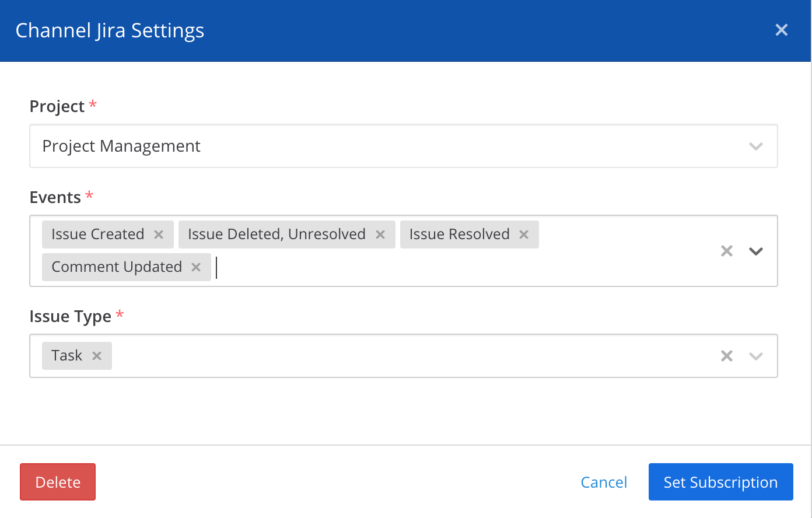Open the Project dropdown
Screen dimensions: 812x518
click(756, 146)
